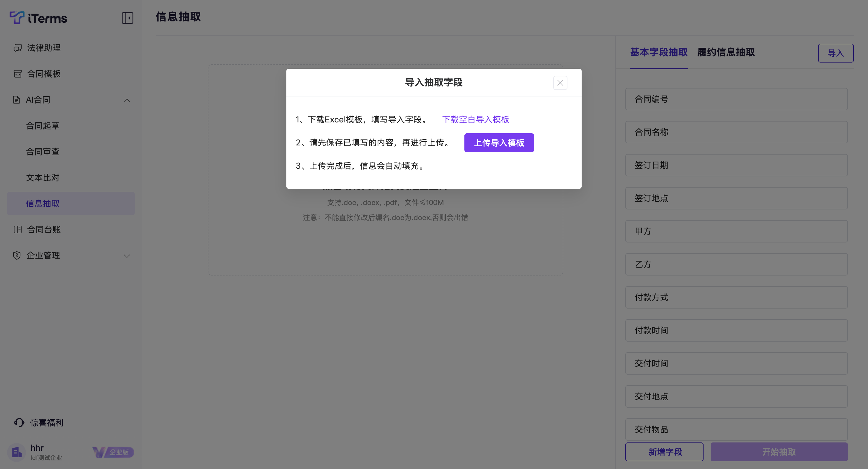Viewport: 868px width, 469px height.
Task: Click the 新增字段 button
Action: pos(664,452)
